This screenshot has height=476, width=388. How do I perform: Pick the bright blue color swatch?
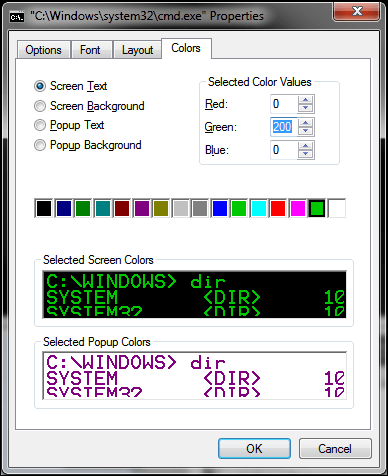click(220, 208)
